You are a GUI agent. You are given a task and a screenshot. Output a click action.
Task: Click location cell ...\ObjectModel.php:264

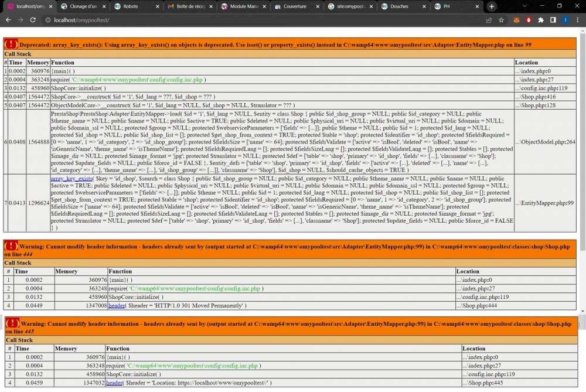pos(545,142)
